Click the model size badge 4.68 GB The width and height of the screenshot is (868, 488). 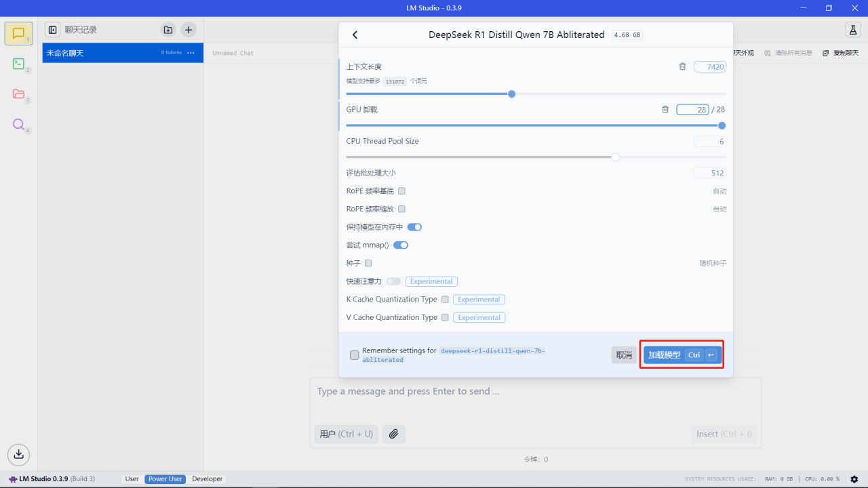[627, 35]
